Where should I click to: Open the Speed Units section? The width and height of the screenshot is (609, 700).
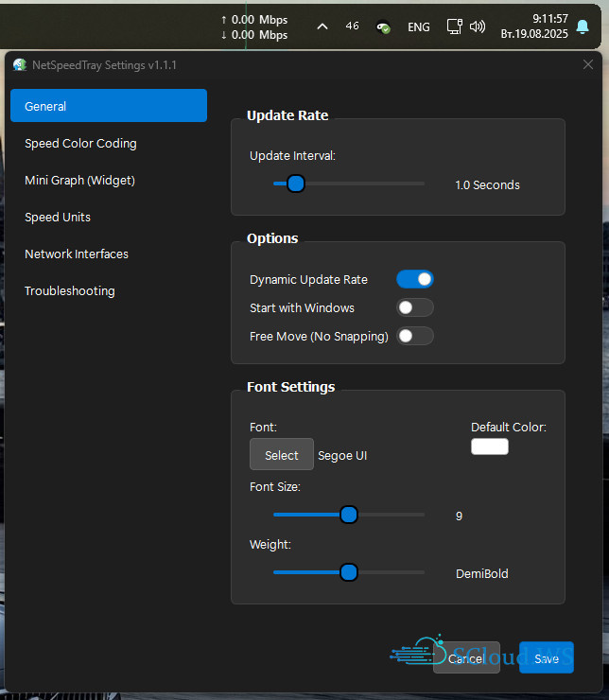click(109, 217)
